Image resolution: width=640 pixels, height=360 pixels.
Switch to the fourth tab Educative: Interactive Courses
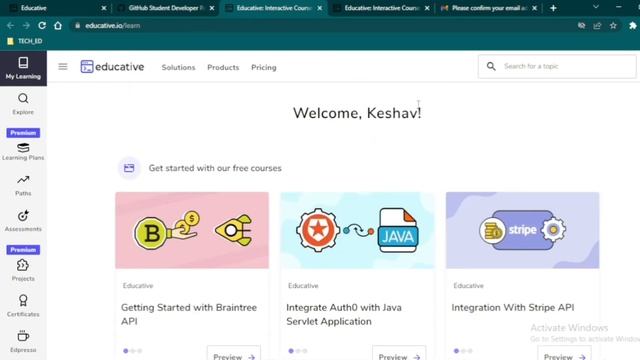click(381, 8)
